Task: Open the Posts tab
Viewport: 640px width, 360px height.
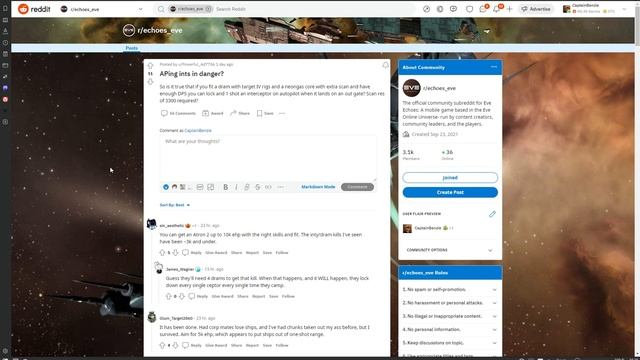Action: coord(131,48)
